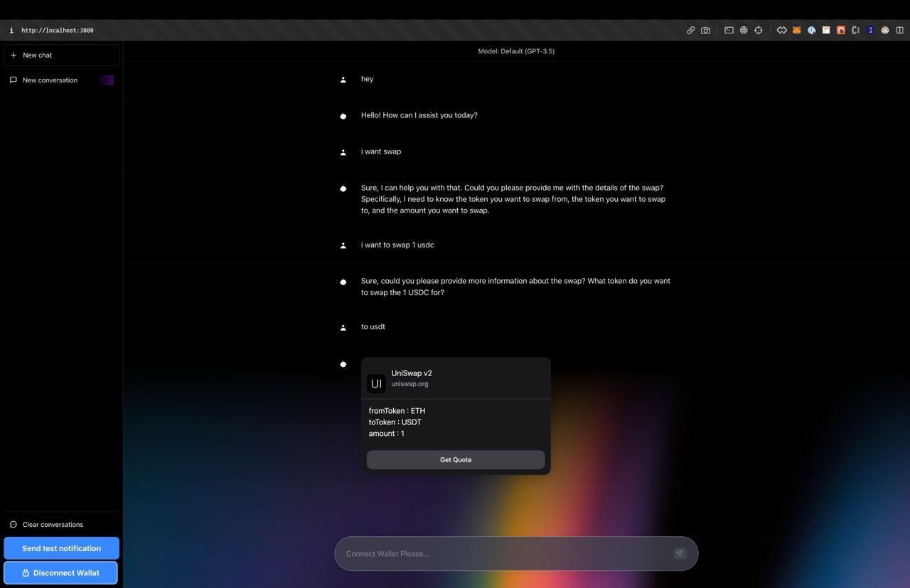This screenshot has height=588, width=910.
Task: Click the 'C' extension icon in toolbar
Action: 855,31
